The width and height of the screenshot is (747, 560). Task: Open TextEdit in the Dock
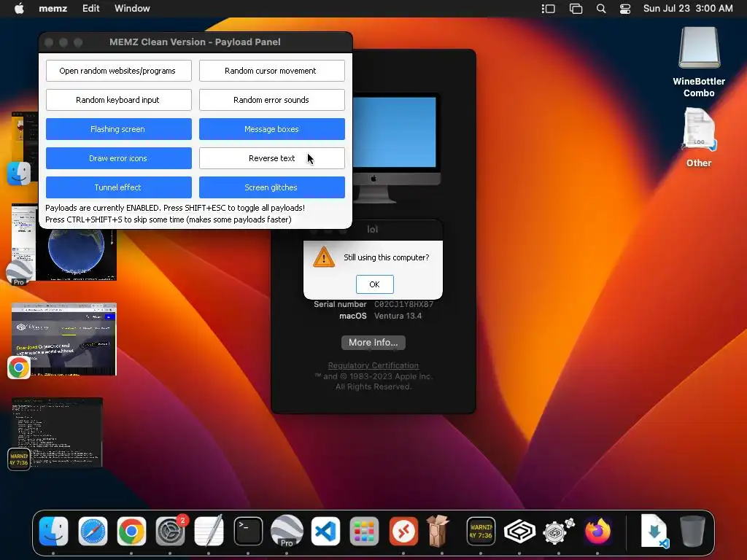(209, 531)
